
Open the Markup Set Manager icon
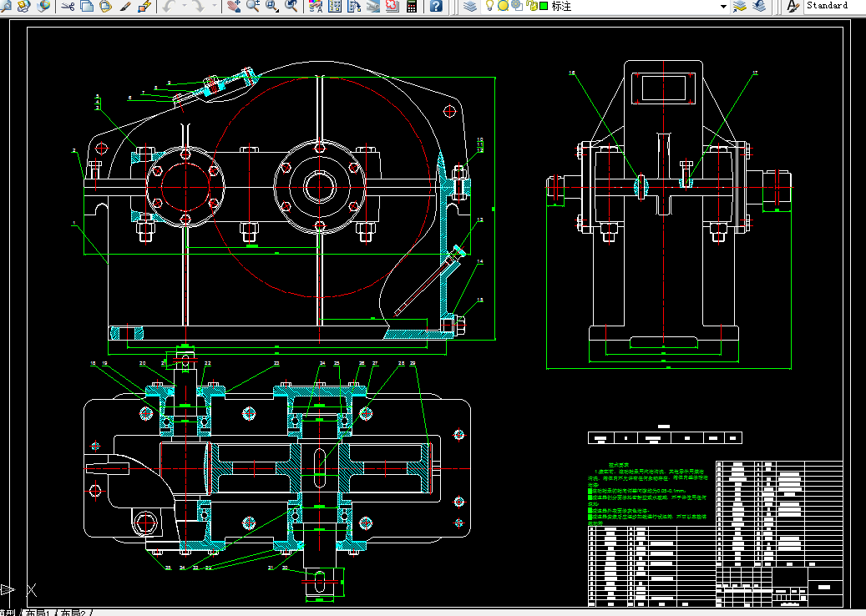tap(392, 6)
